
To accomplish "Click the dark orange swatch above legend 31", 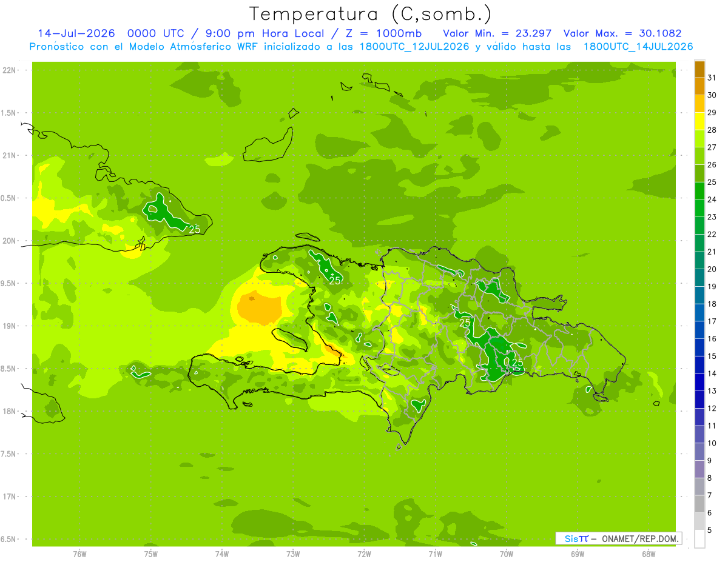I will click(x=699, y=69).
